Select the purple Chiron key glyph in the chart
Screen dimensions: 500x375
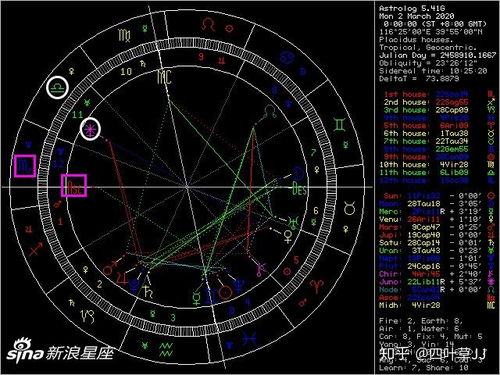point(260,269)
